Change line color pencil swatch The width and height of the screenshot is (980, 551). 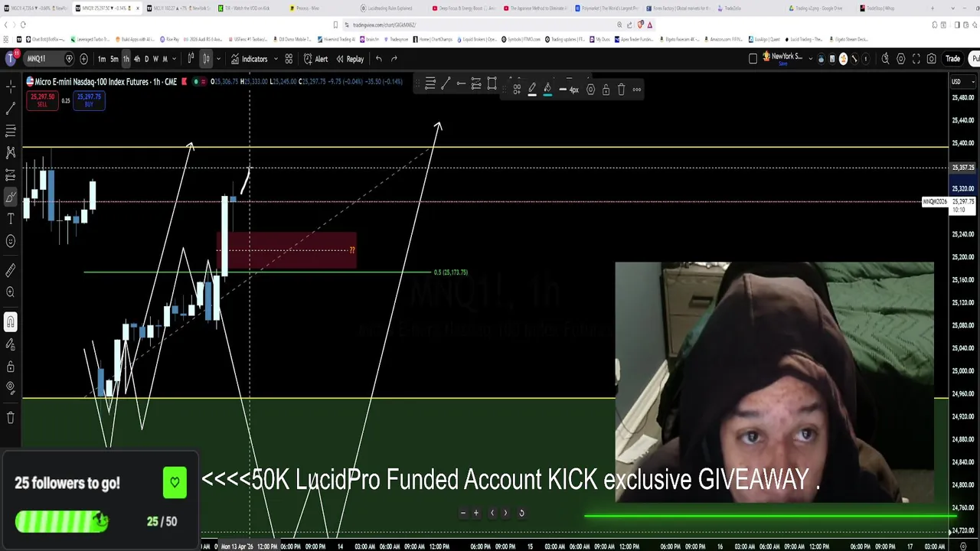532,90
